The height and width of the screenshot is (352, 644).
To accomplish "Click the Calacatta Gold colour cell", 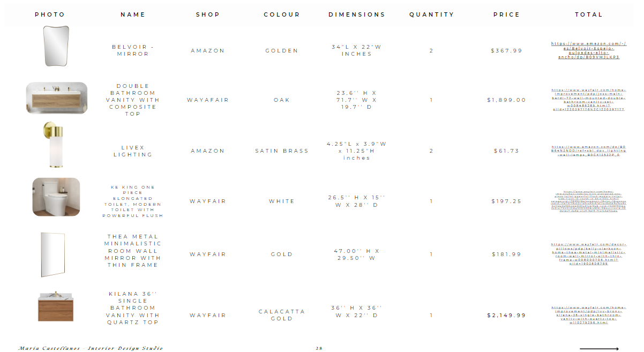I will click(x=282, y=315).
